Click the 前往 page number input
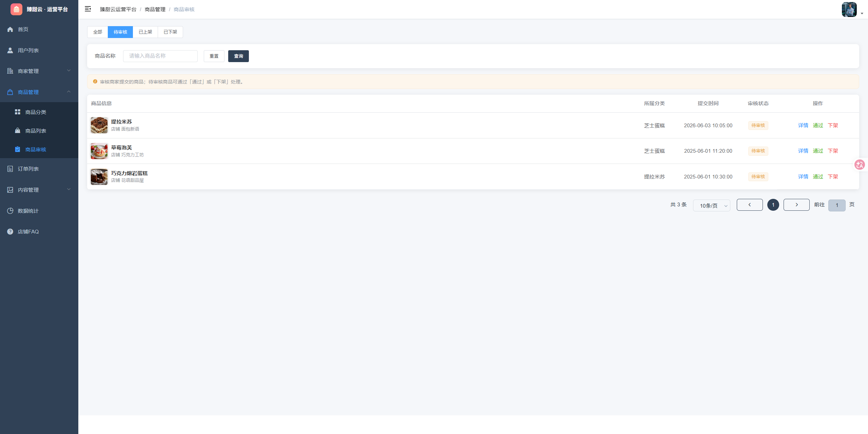Image resolution: width=868 pixels, height=434 pixels. click(x=837, y=205)
